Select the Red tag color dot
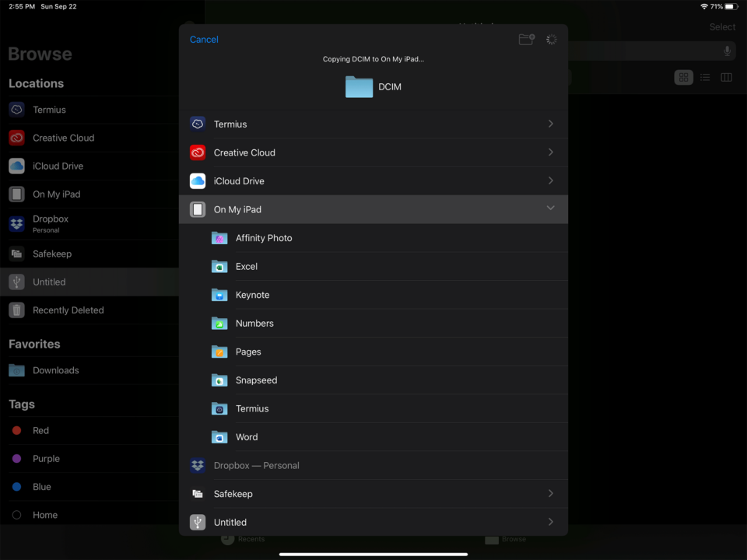Viewport: 747px width, 560px height. [17, 431]
